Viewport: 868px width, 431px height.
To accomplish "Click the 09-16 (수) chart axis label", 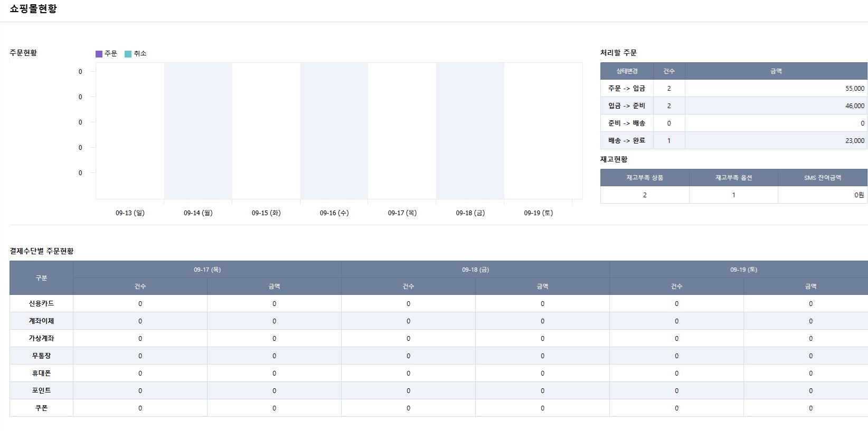I will [x=334, y=213].
